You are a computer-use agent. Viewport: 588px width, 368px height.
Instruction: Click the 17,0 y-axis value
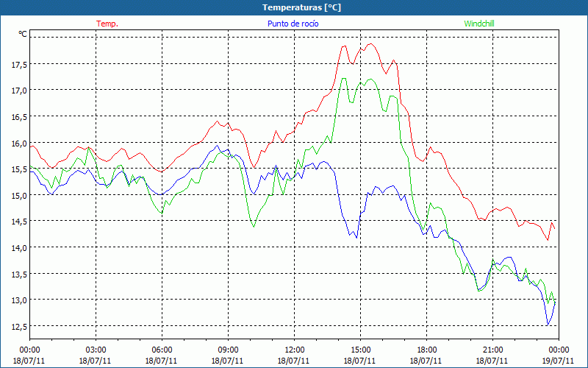coord(19,91)
